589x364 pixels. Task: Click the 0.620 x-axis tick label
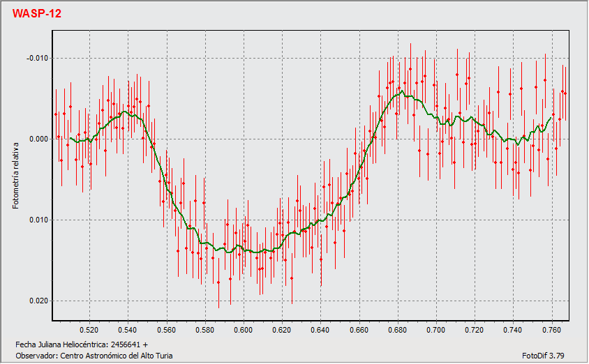point(281,329)
